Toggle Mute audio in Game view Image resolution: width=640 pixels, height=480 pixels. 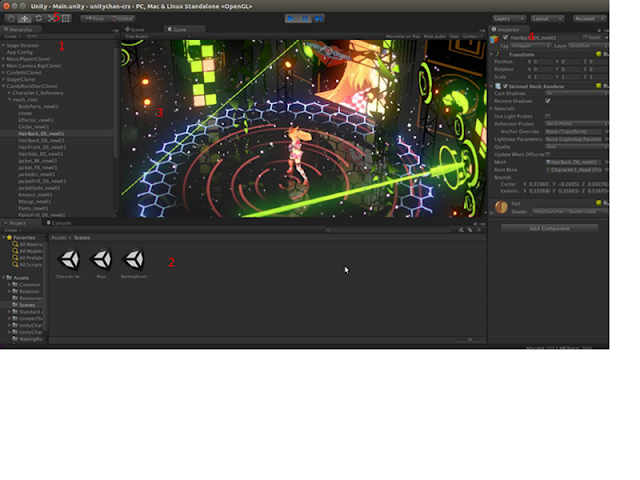coord(435,36)
